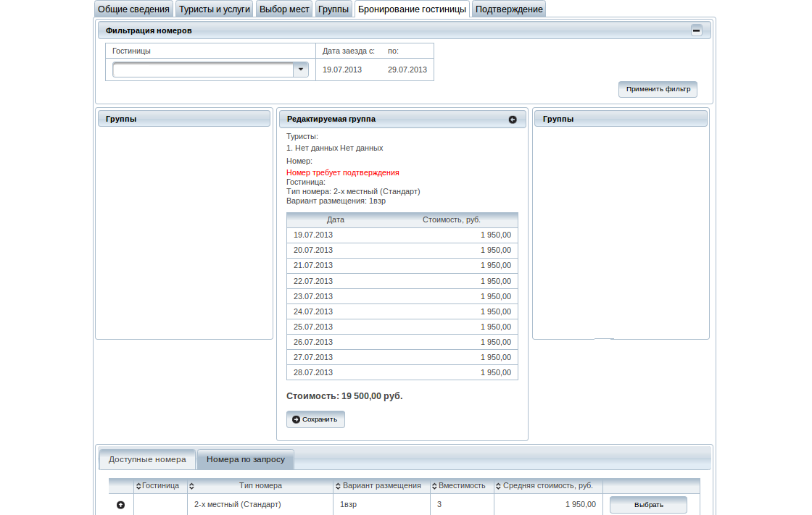Image resolution: width=812 pixels, height=515 pixels.
Task: Switch to Номера по запросу tab
Action: tap(246, 460)
